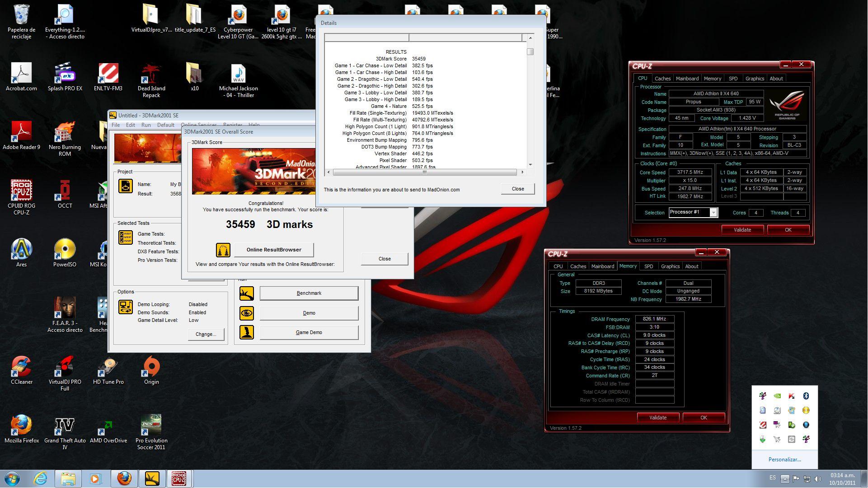
Task: Open the Windows Start orb
Action: (x=12, y=479)
